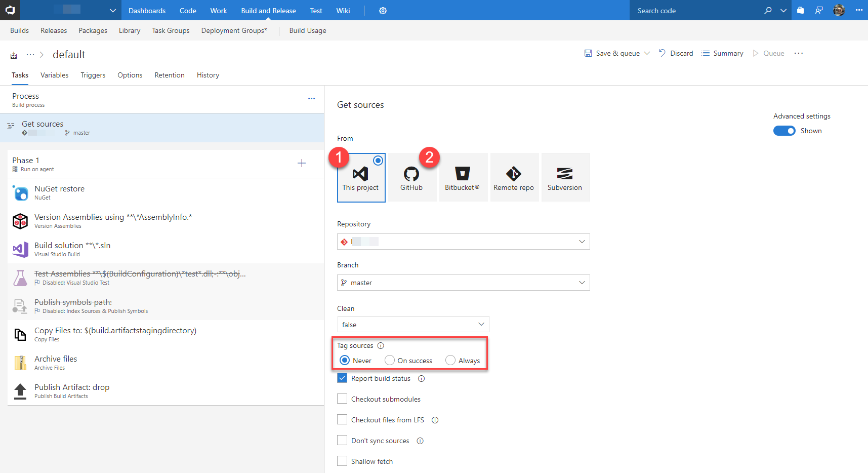Switch to the Variables tab
This screenshot has height=473, width=868.
(54, 75)
